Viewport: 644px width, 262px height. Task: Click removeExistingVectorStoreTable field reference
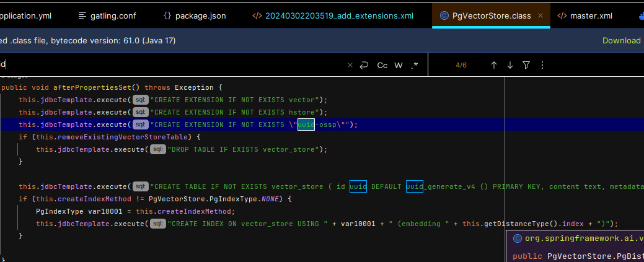tap(123, 137)
